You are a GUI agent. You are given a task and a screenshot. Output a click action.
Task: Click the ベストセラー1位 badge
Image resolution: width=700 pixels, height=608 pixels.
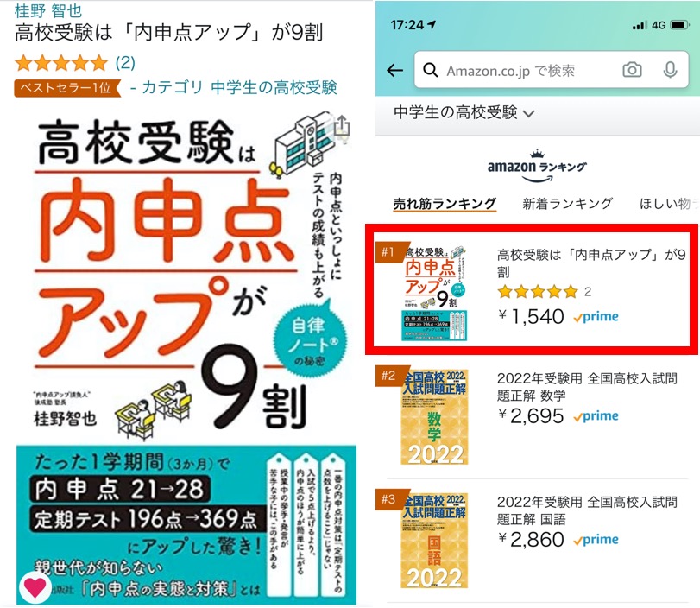[67, 88]
